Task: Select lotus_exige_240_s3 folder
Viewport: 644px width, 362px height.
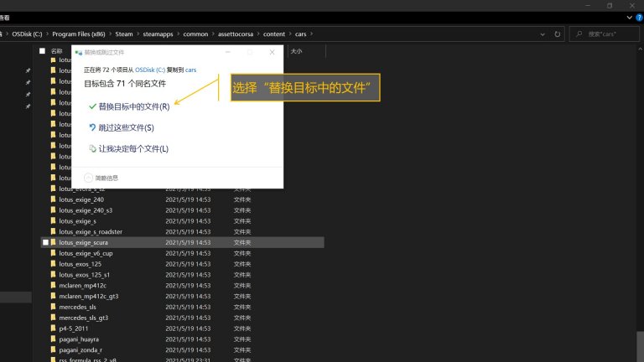Action: pos(86,210)
